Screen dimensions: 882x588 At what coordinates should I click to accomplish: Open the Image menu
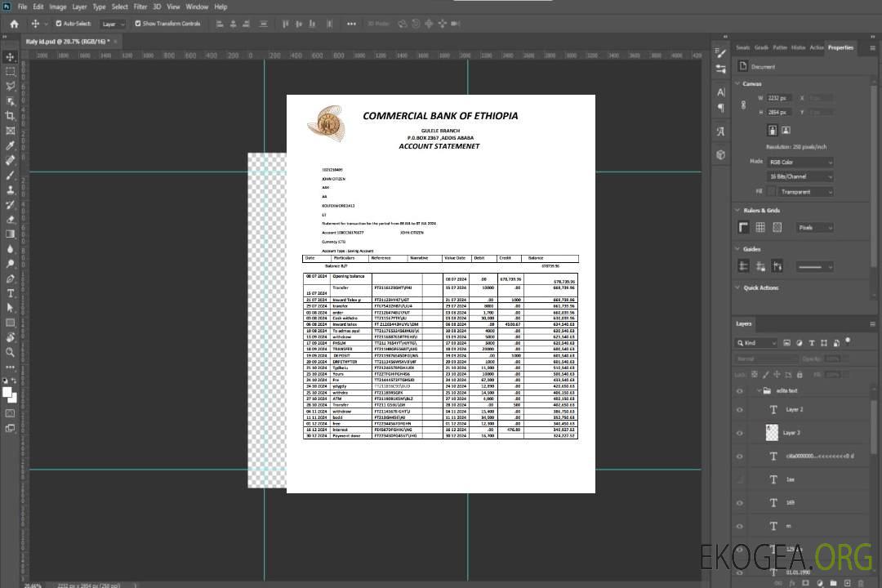[x=57, y=7]
